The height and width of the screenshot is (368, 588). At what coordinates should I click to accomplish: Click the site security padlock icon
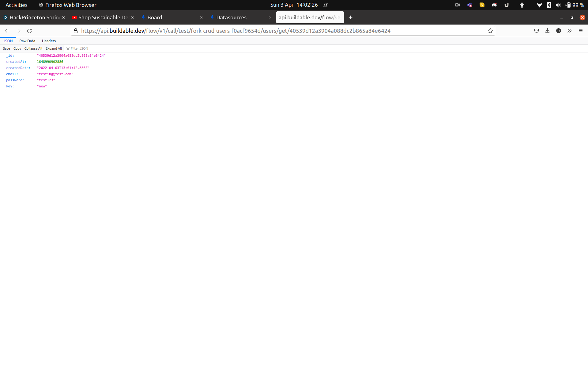(76, 31)
